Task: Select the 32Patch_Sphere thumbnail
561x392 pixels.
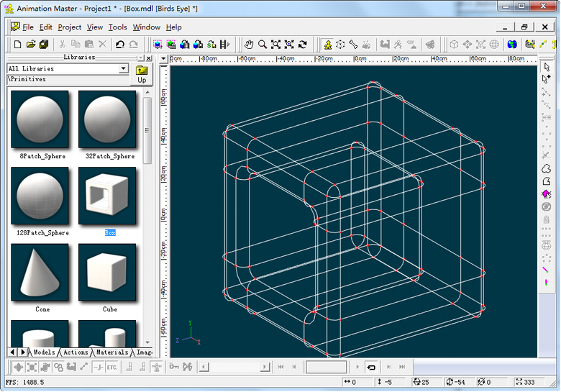Action: click(107, 119)
